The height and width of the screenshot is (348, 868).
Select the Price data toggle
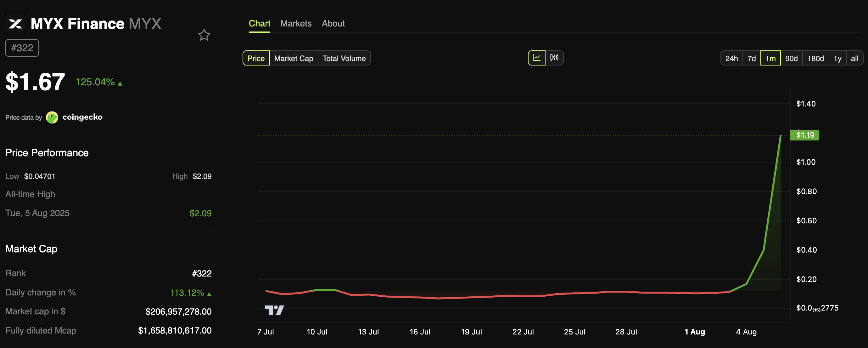click(x=256, y=58)
